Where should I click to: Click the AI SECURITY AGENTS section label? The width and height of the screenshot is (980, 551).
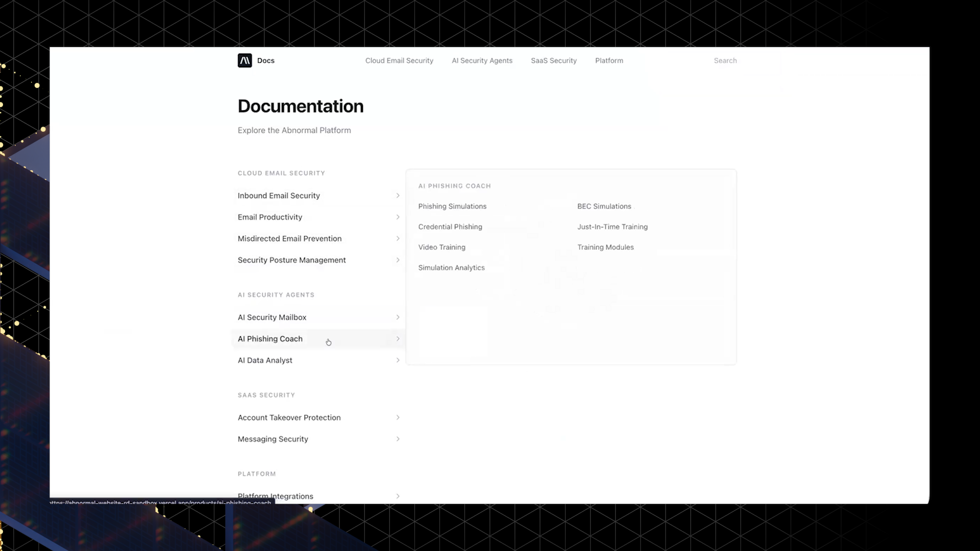tap(276, 295)
